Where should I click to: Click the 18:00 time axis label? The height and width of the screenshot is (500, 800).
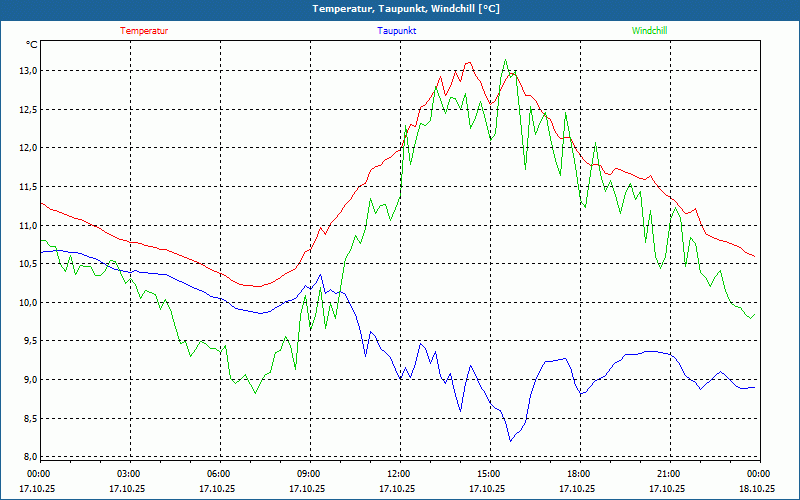pyautogui.click(x=578, y=474)
